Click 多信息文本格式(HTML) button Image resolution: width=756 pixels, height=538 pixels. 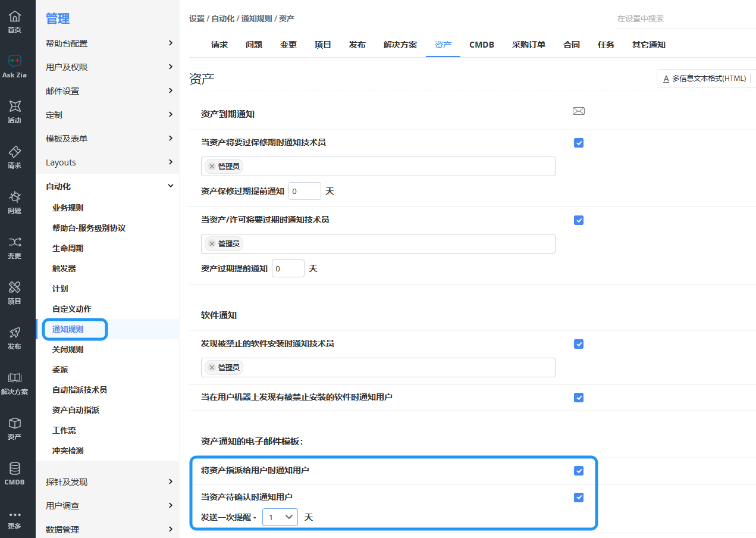point(704,79)
